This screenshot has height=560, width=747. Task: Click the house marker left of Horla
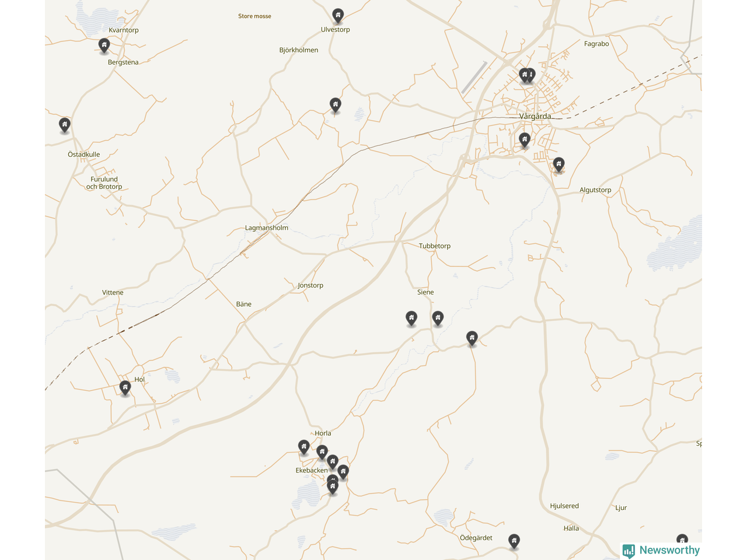pyautogui.click(x=303, y=447)
